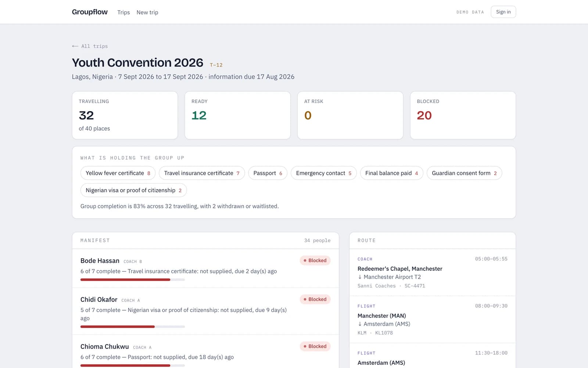
Task: Click the Youth Convention 2026 heading
Action: point(137,63)
